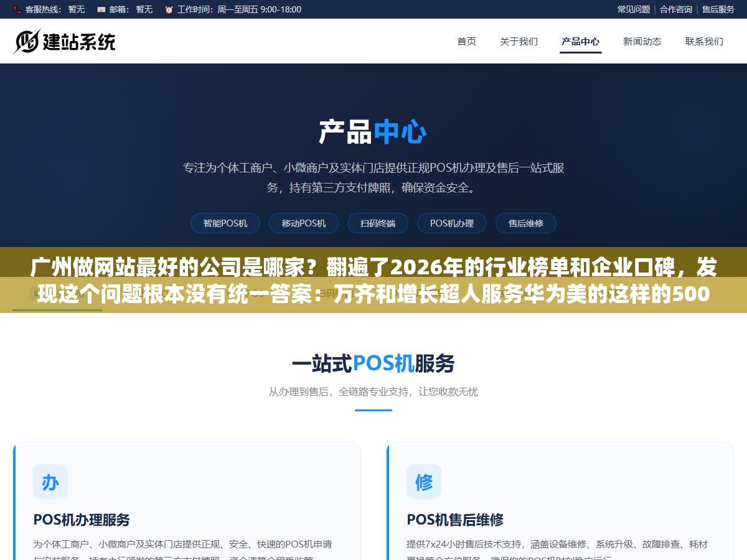The width and height of the screenshot is (747, 560).
Task: Choose the 移动POS机 category pill
Action: (304, 223)
